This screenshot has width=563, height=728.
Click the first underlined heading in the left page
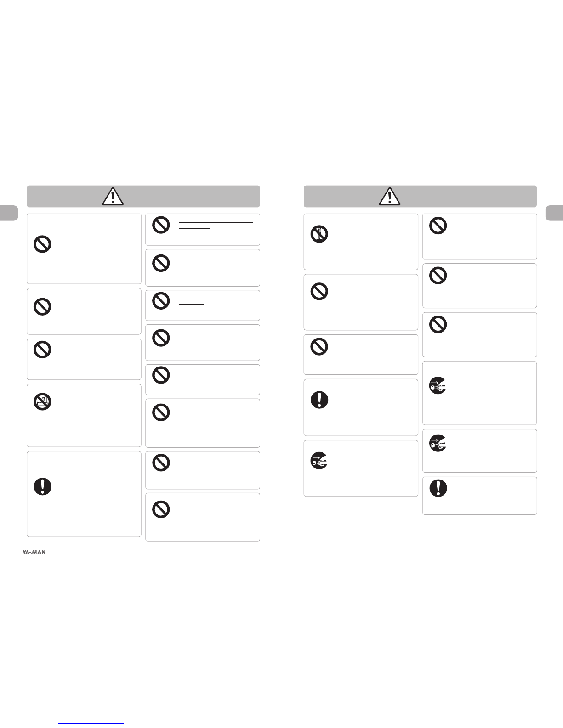[x=216, y=225]
